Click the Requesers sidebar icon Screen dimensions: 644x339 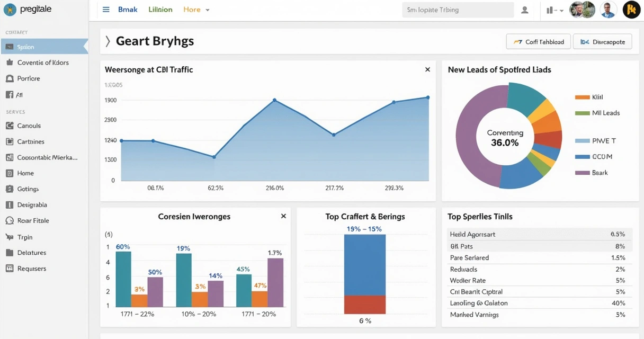[x=10, y=269]
